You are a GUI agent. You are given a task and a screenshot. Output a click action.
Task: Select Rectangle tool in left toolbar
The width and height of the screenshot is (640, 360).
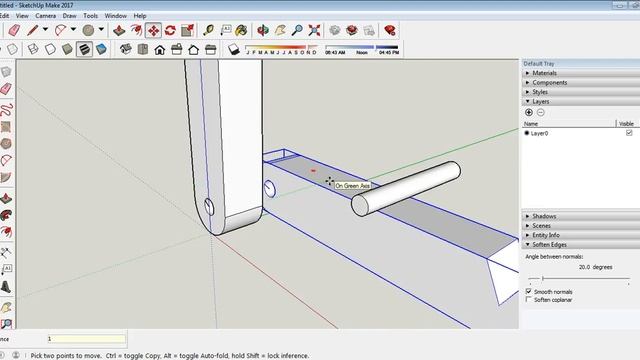[6, 127]
